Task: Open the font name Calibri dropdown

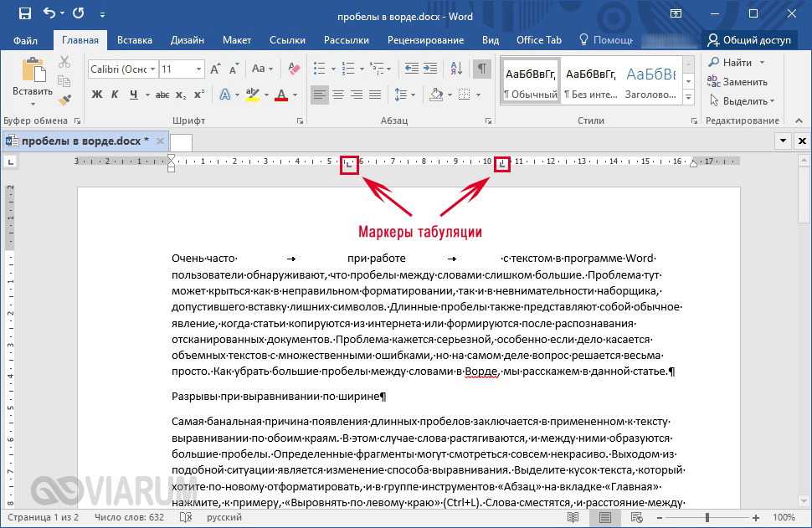Action: [x=152, y=69]
